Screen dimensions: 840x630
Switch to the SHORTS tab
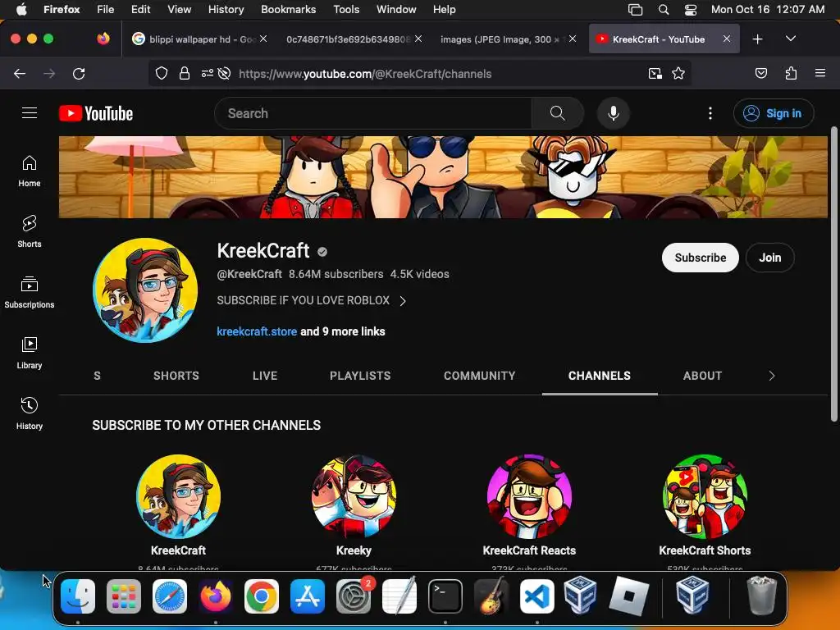176,376
